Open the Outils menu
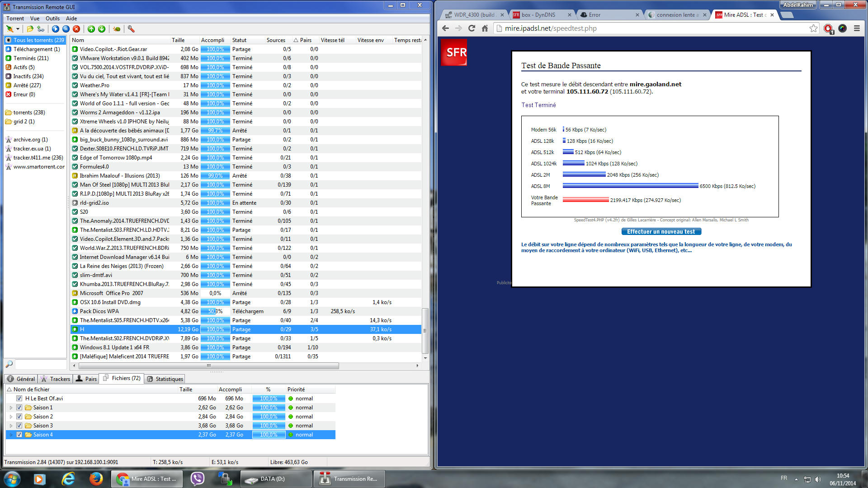 coord(52,19)
